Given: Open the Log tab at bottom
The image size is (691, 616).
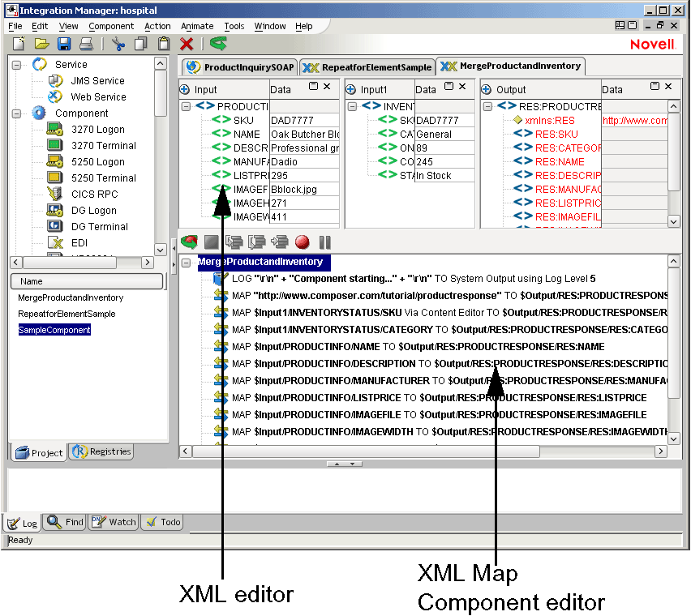Looking at the screenshot, I should (x=23, y=523).
